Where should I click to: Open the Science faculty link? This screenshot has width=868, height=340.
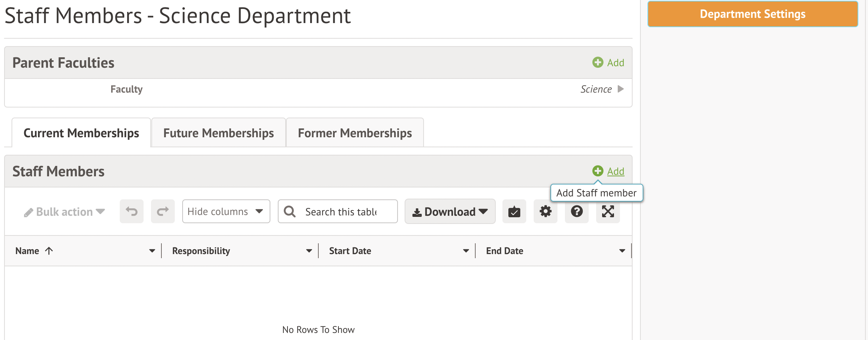tap(596, 89)
